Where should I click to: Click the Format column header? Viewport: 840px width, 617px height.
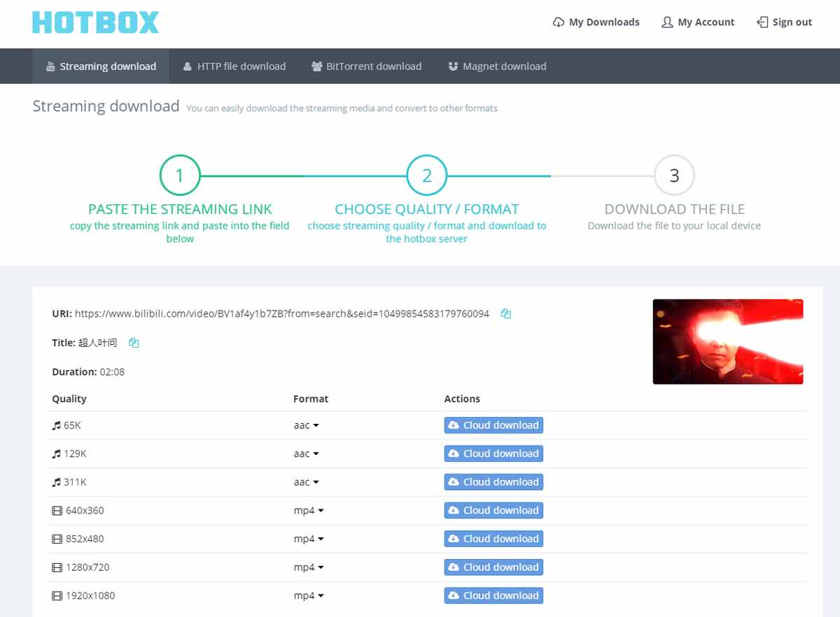tap(311, 399)
